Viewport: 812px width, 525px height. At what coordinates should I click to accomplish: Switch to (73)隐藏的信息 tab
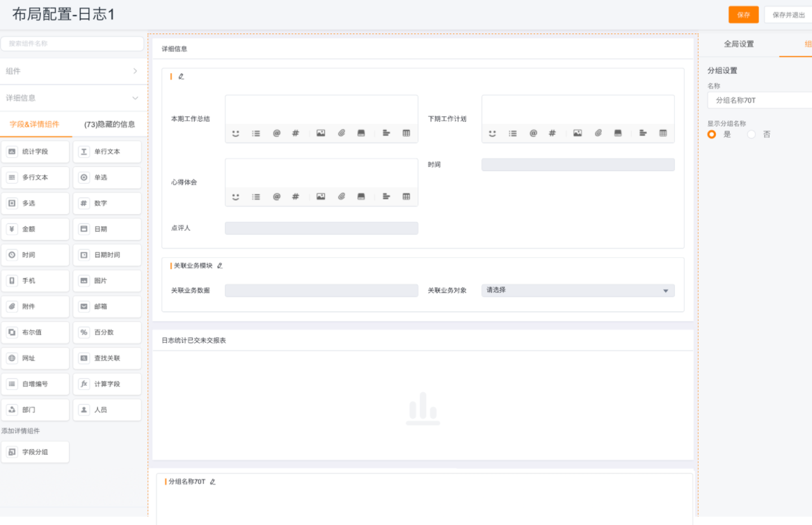point(109,124)
